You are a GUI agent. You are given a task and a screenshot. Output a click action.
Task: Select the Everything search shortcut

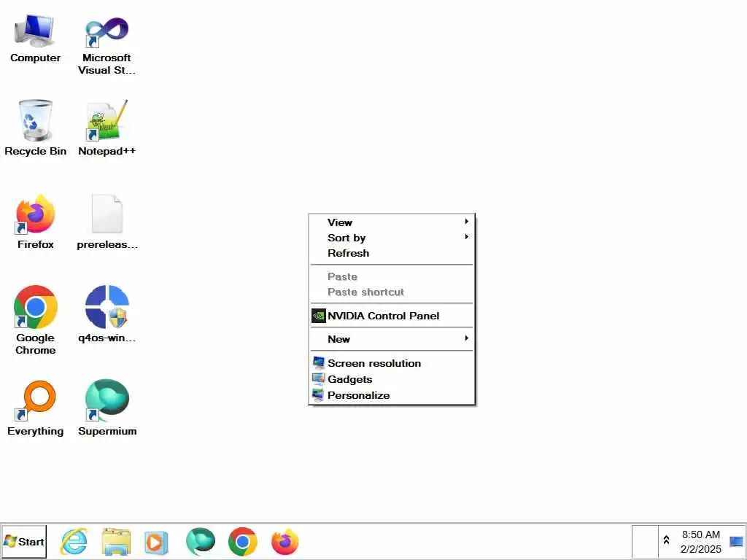[x=35, y=408]
